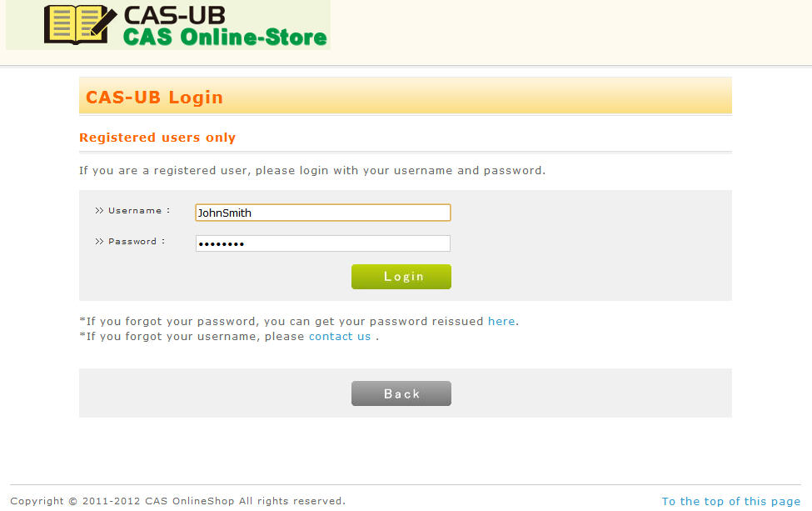
Task: Click the CAS-UB black title text in header
Action: coord(175,15)
